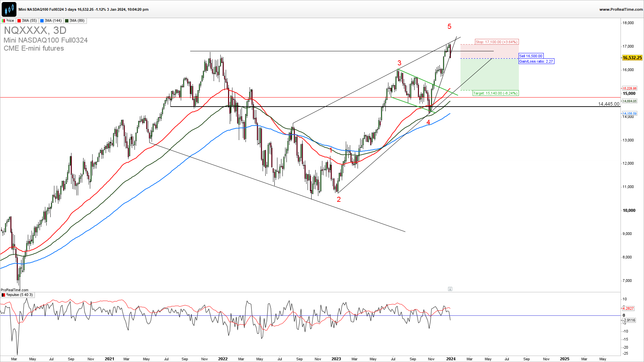Click the 2025 year label on time axis

(x=565, y=359)
